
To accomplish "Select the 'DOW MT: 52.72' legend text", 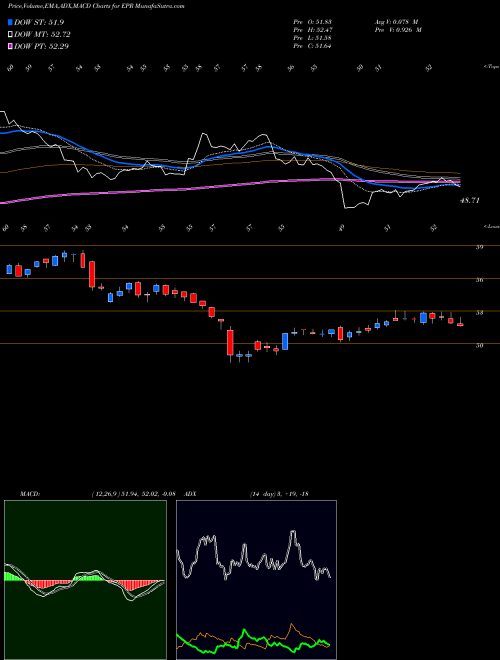I will (x=43, y=34).
